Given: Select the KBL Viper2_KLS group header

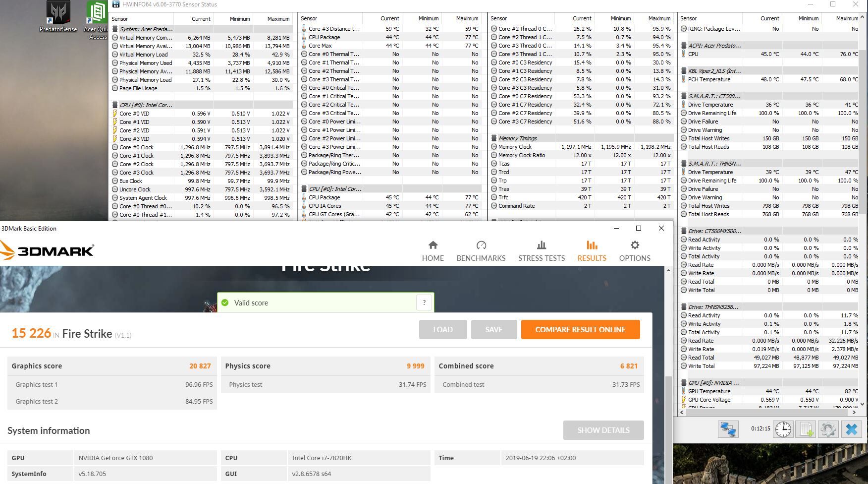Looking at the screenshot, I should click(769, 71).
